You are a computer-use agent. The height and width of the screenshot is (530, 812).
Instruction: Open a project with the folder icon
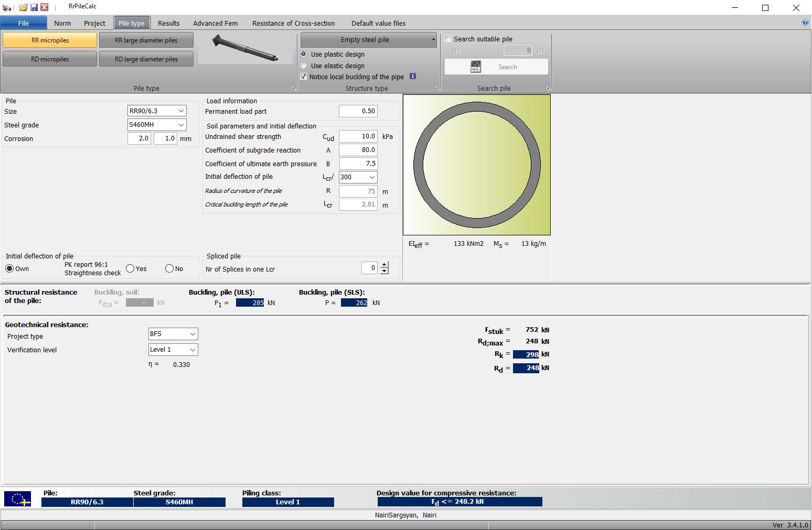click(x=24, y=7)
